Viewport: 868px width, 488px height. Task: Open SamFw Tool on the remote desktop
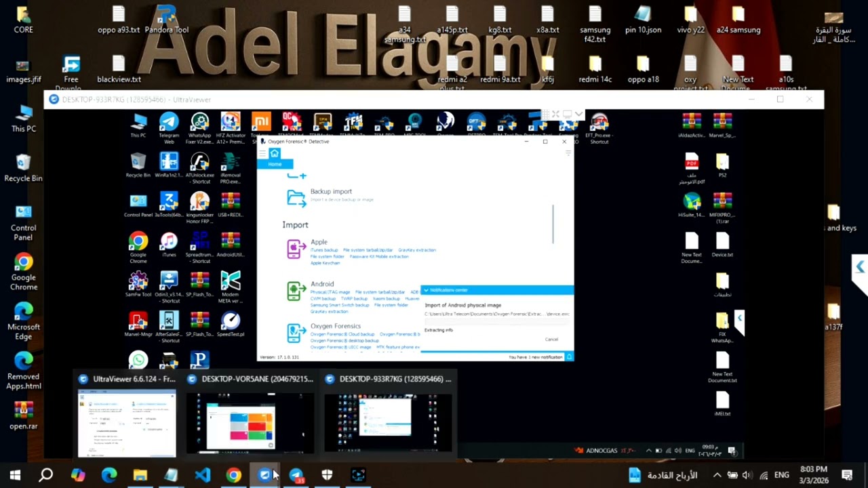click(x=138, y=285)
